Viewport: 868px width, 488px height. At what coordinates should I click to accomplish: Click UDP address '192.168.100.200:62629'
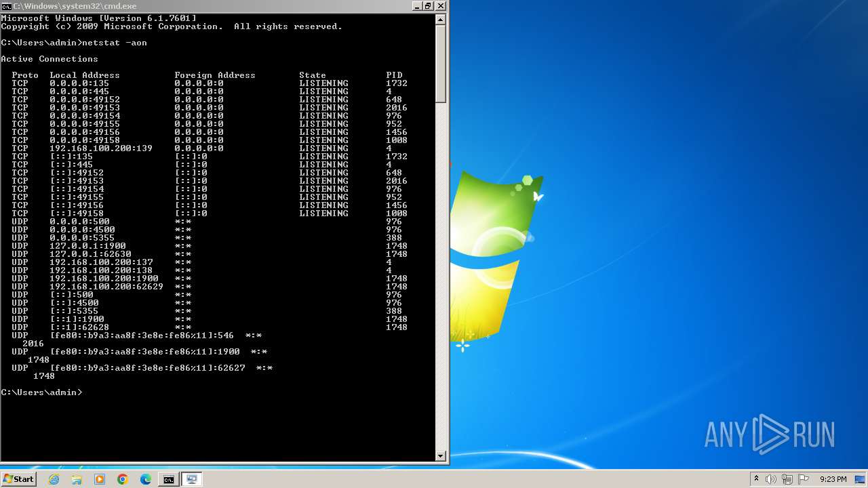point(106,287)
